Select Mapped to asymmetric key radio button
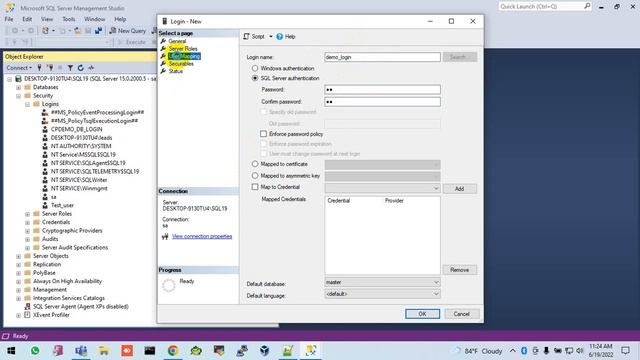The height and width of the screenshot is (360, 640). point(255,176)
